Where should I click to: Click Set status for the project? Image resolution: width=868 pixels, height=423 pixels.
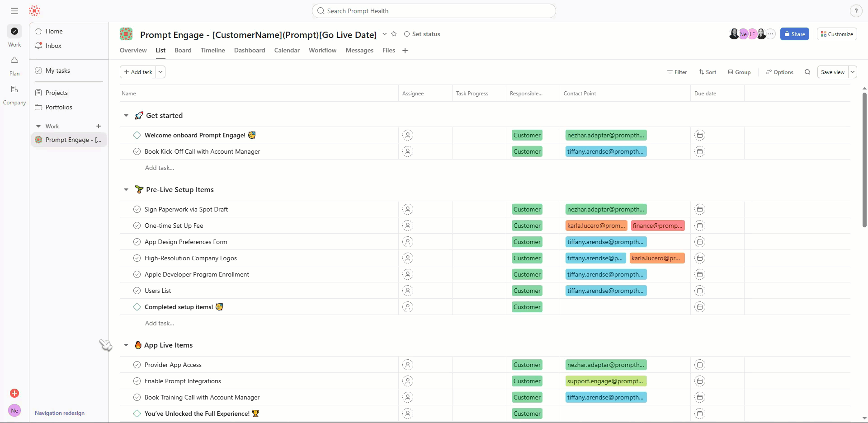422,34
